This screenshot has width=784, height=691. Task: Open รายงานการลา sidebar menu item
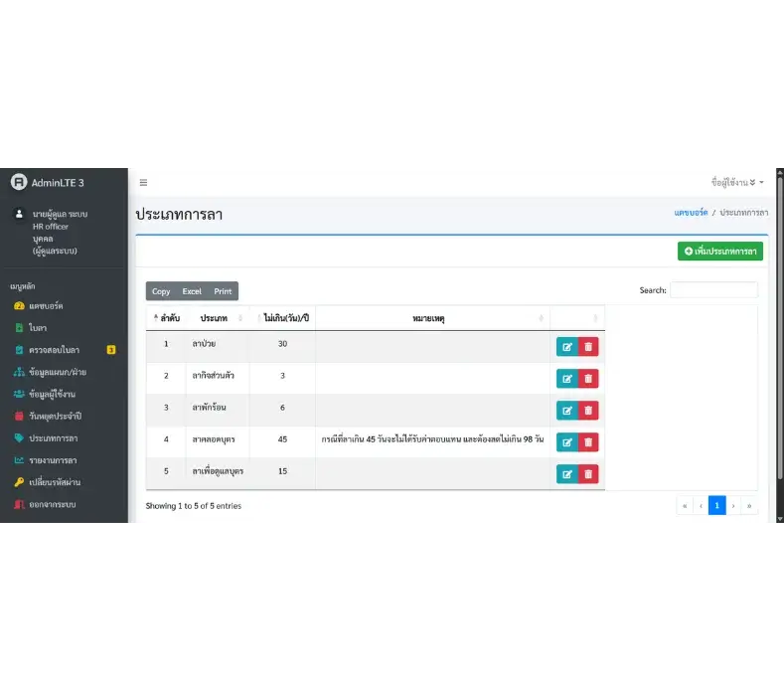click(53, 460)
